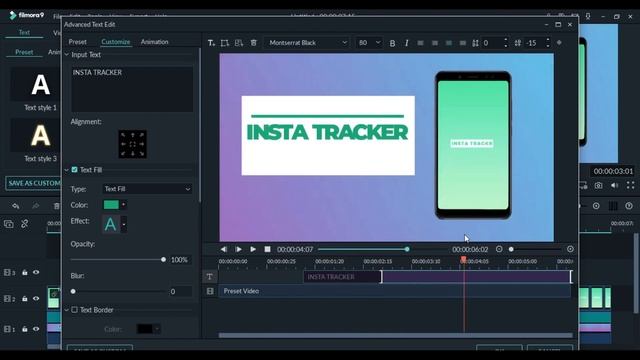This screenshot has width=640, height=360.
Task: Click the video track film icon
Action: pyautogui.click(x=210, y=291)
